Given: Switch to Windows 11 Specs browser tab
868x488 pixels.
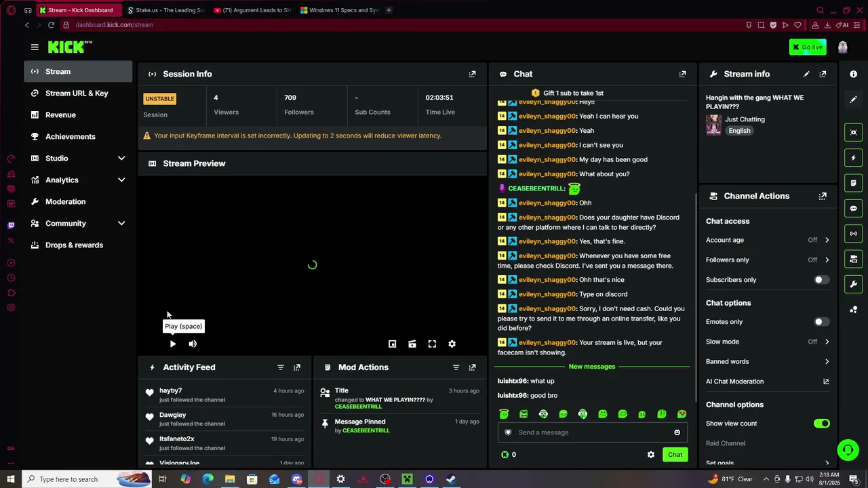Looking at the screenshot, I should (x=340, y=10).
